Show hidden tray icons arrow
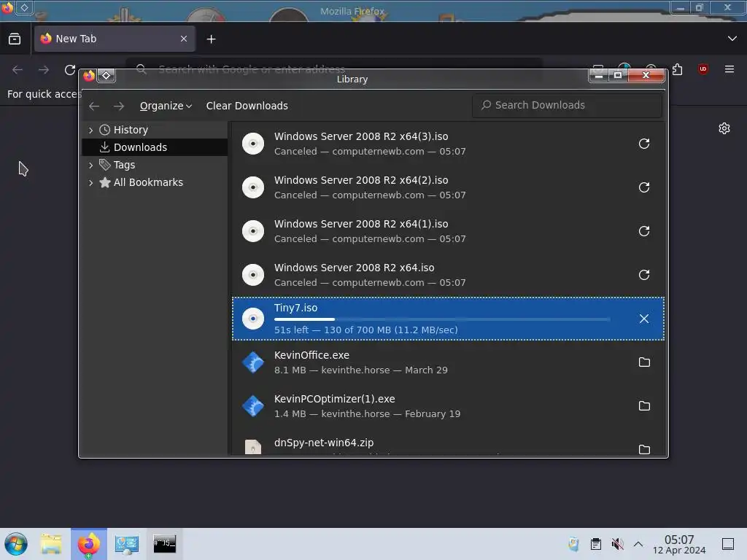Image resolution: width=747 pixels, height=560 pixels. (x=638, y=544)
